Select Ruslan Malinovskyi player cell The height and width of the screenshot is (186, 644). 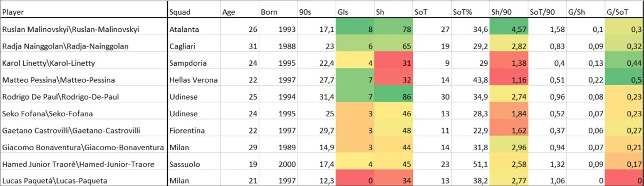(x=84, y=29)
